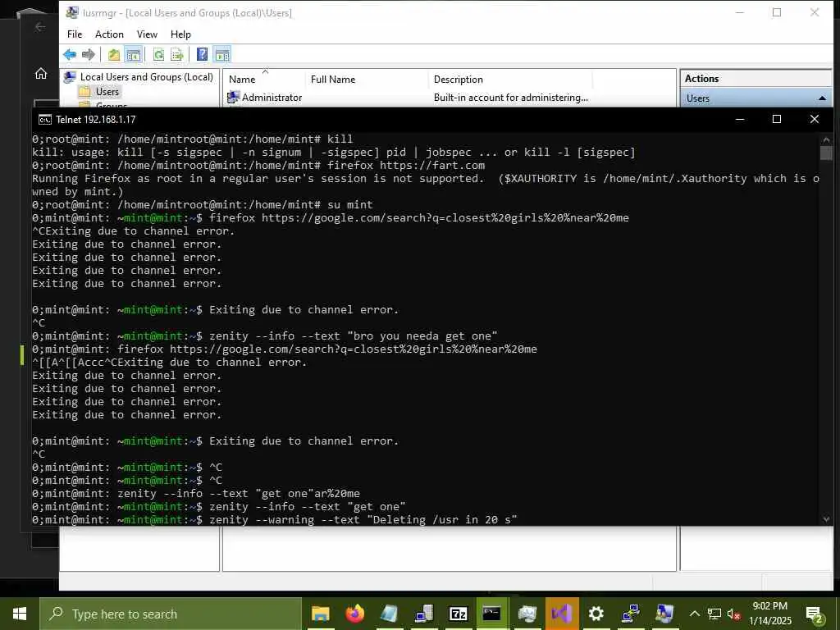Click the network status tray icon

714,614
